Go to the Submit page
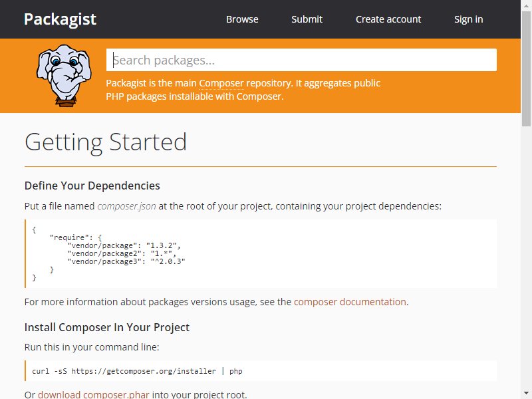Image resolution: width=532 pixels, height=399 pixels. (x=307, y=19)
